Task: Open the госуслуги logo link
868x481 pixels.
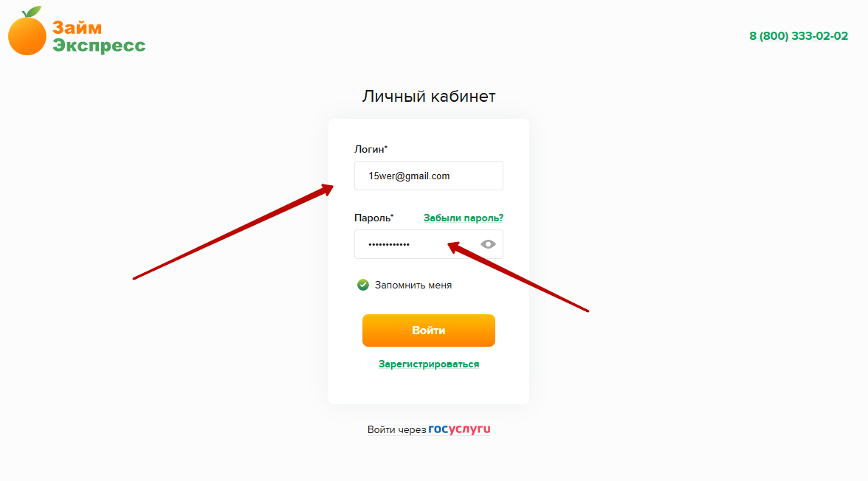Action: point(459,429)
